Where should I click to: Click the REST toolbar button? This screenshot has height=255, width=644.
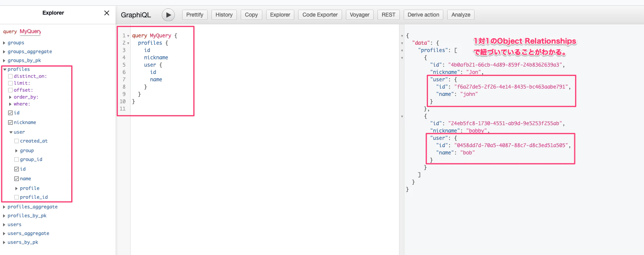click(x=389, y=15)
